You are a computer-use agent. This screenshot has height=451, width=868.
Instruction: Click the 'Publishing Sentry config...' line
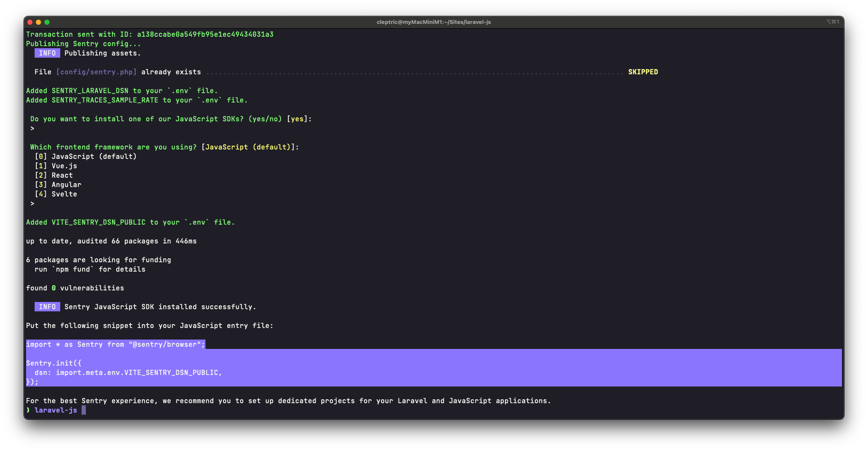tap(83, 44)
